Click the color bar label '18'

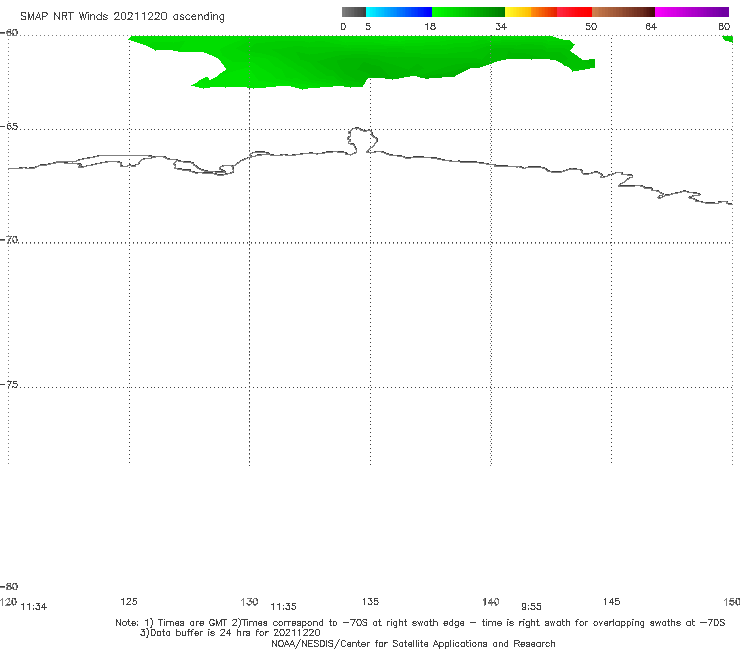[x=429, y=26]
